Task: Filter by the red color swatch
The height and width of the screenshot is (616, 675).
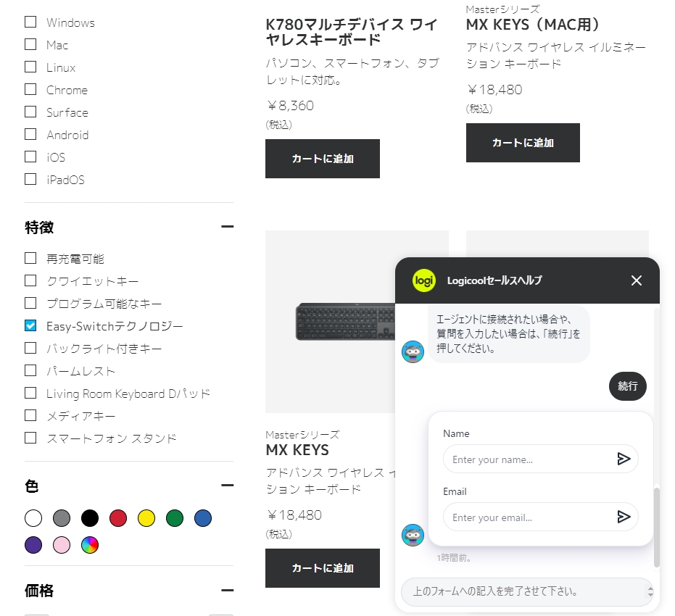Action: pyautogui.click(x=118, y=518)
